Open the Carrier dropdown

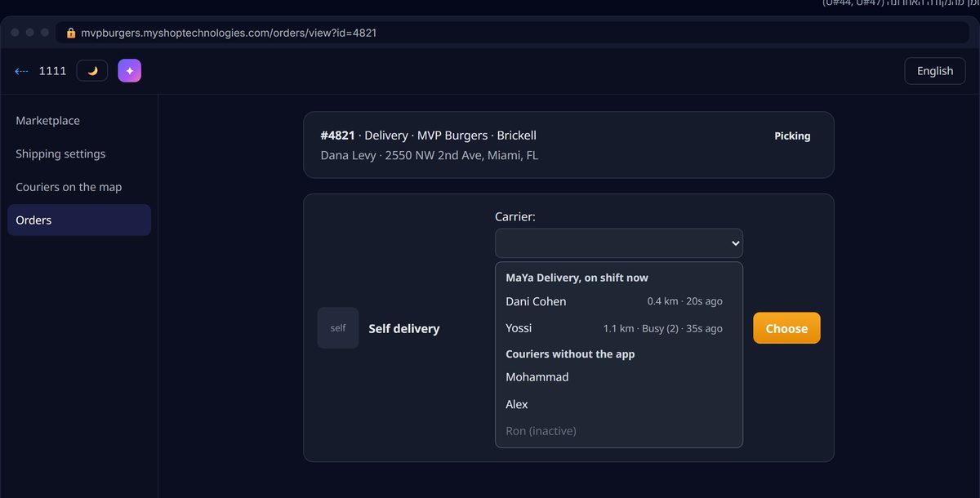[619, 243]
